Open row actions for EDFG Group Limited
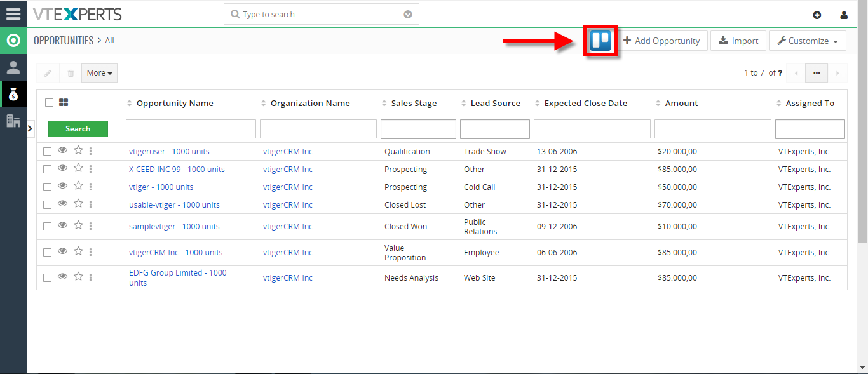 pos(91,277)
